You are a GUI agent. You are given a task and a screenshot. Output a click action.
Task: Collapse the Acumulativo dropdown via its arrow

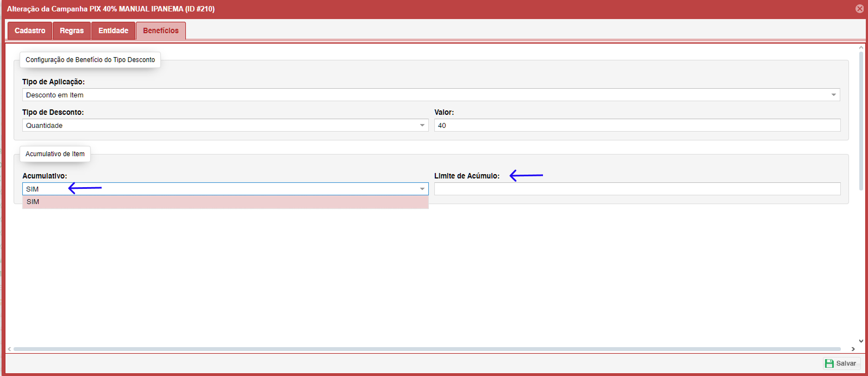[x=422, y=189]
